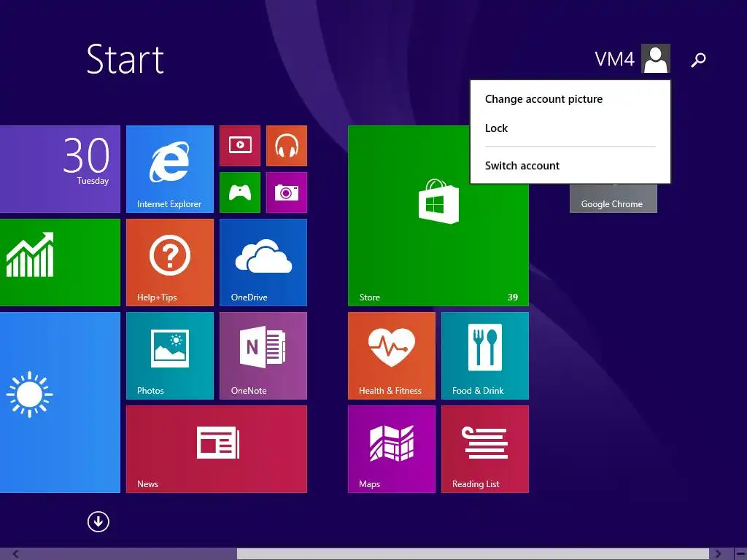Open the Reading List tile
Viewport: 747px width, 560px height.
[x=485, y=449]
